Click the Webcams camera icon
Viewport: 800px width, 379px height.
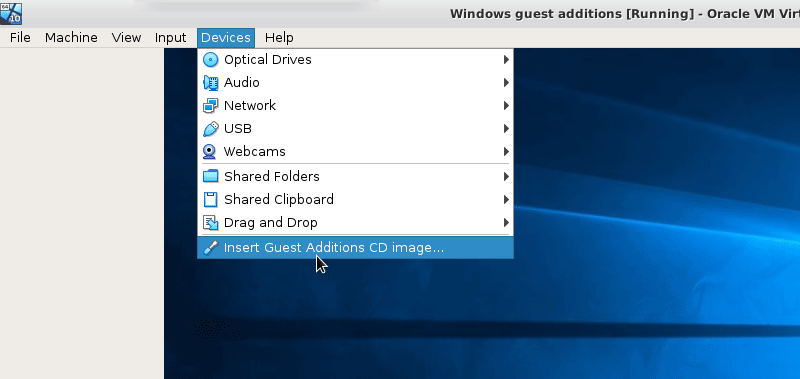pos(210,151)
